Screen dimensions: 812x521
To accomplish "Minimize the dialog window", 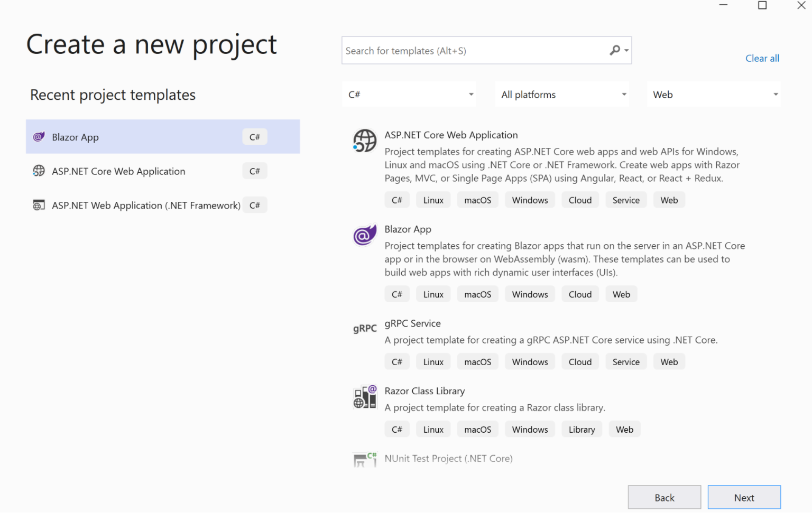I will click(x=723, y=5).
